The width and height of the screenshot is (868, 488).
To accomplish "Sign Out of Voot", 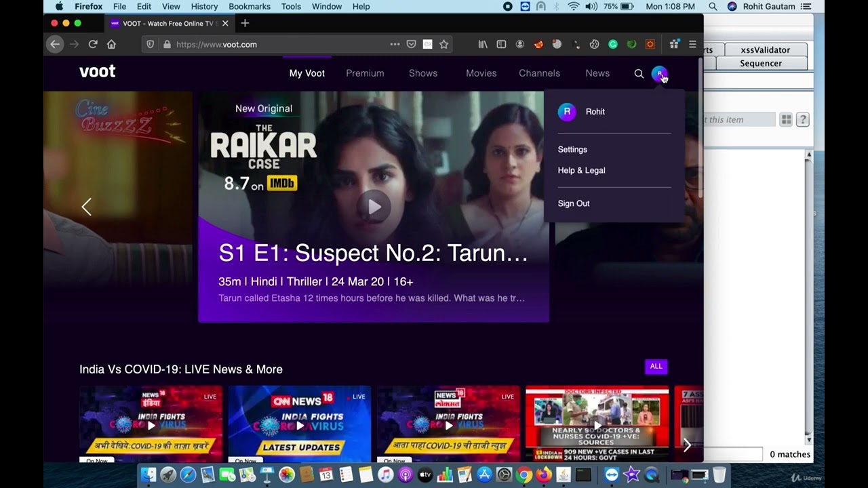I will click(x=574, y=203).
